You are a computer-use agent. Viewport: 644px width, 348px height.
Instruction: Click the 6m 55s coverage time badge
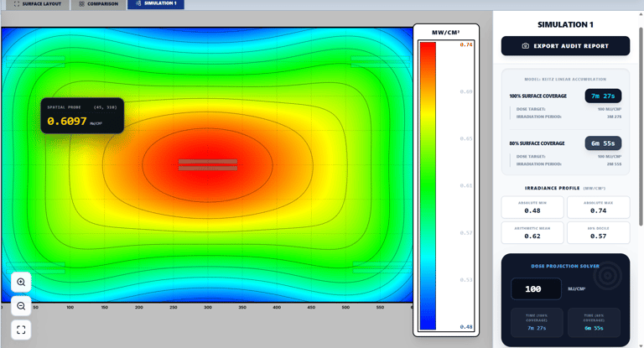tap(603, 143)
